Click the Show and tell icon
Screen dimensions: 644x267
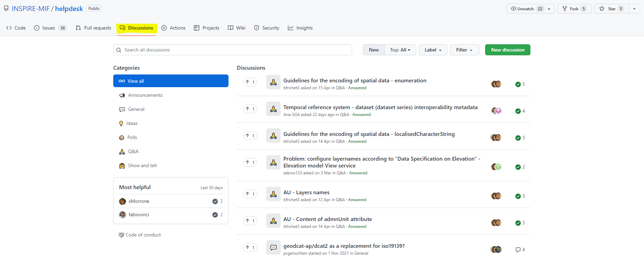click(122, 166)
